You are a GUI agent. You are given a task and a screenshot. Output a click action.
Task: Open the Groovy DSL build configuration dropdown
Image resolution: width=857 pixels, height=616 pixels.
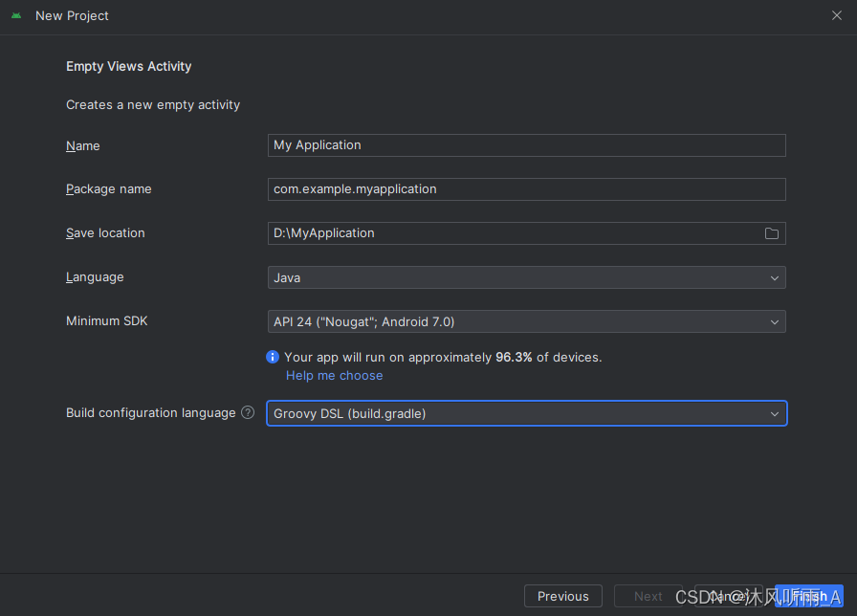pyautogui.click(x=526, y=413)
